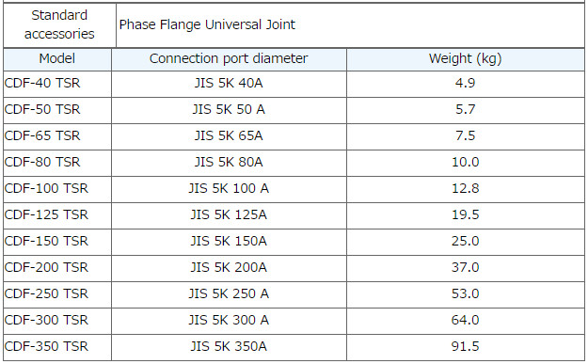Select the CDF-250 TSR model cell
588x364 pixels.
[x=57, y=293]
